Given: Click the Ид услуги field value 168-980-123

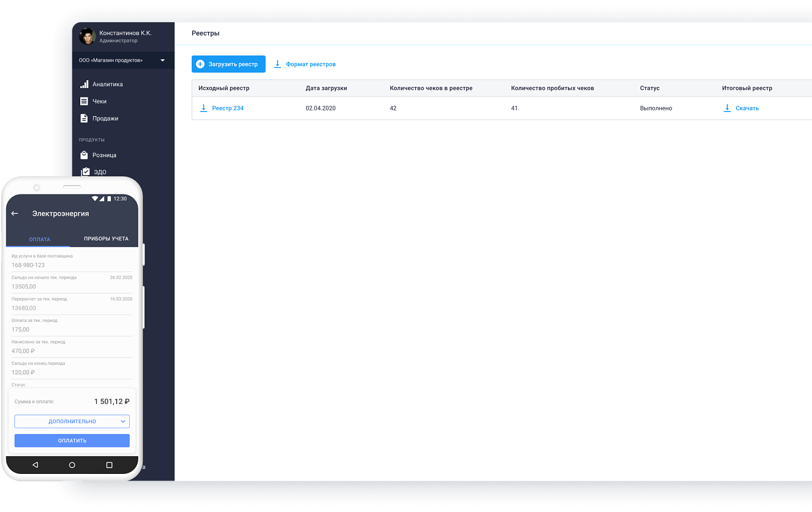Looking at the screenshot, I should tap(28, 265).
